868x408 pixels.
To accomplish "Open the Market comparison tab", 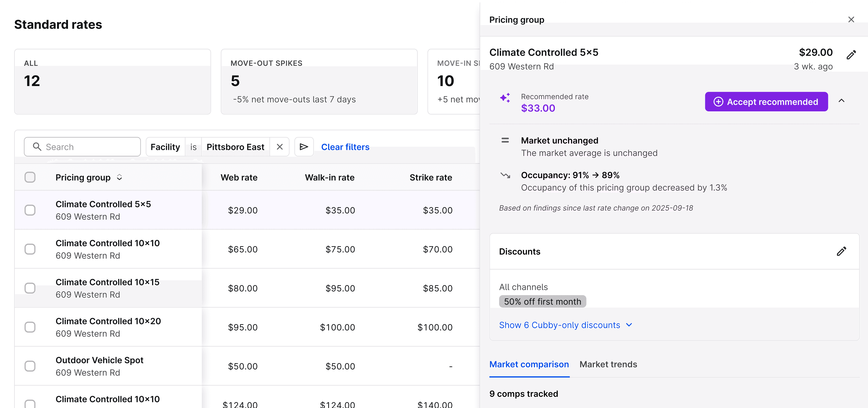I will tap(529, 364).
